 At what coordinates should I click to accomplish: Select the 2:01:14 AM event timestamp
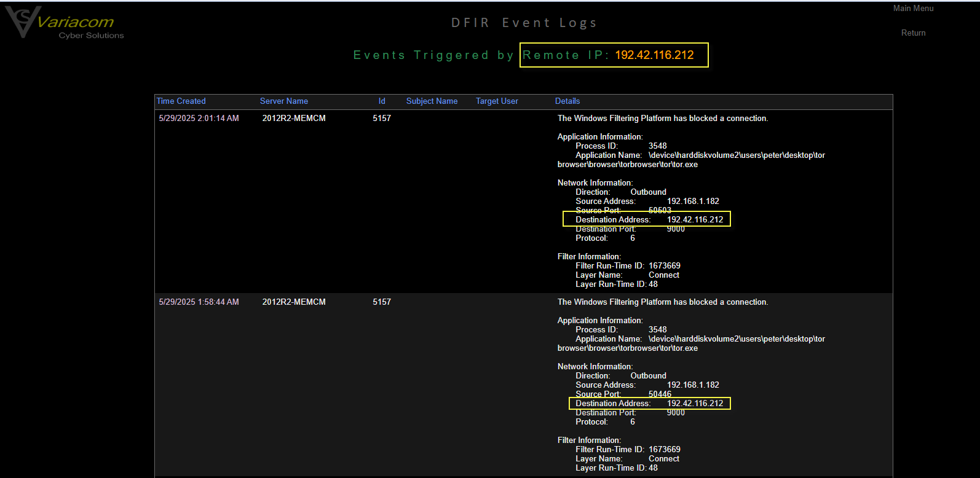coord(199,119)
